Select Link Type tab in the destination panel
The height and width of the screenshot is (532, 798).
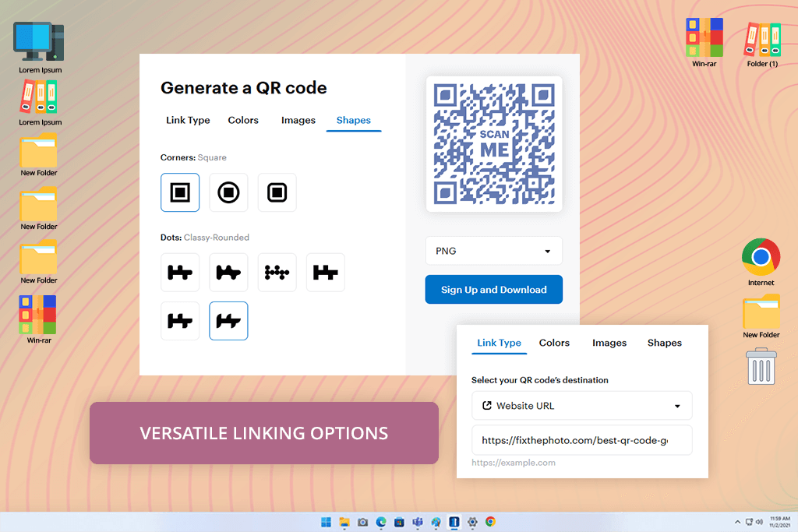[x=500, y=343]
